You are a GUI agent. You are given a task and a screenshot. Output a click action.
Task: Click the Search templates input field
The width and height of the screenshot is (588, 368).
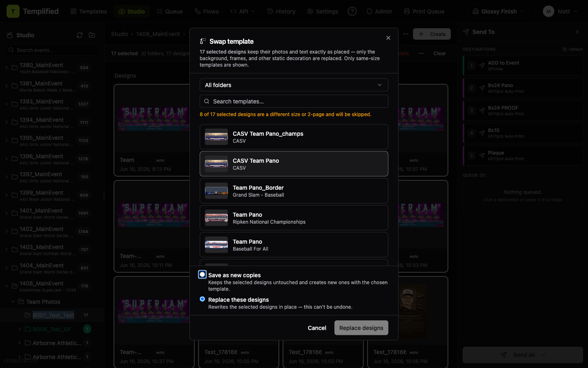pos(294,101)
